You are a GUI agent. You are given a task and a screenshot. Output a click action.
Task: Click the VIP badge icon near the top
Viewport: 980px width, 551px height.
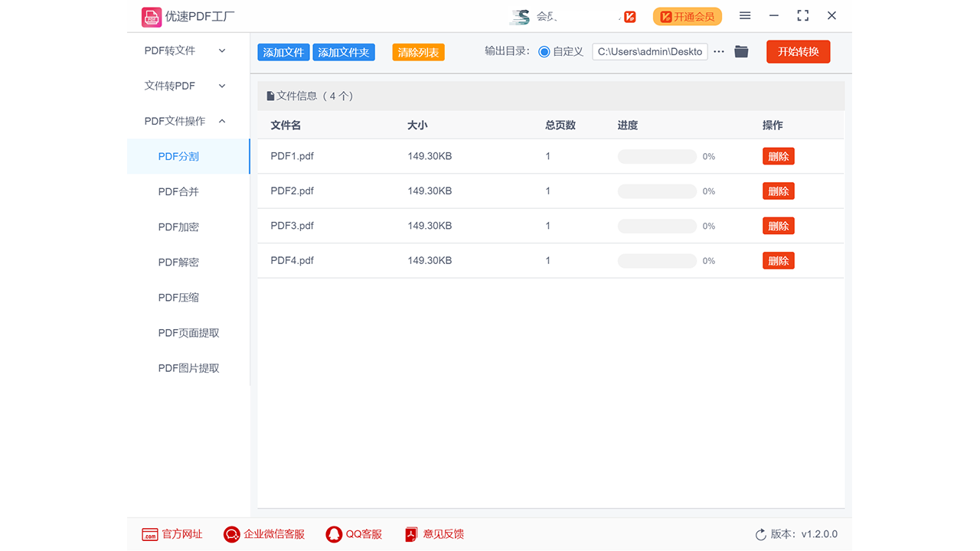click(x=628, y=16)
